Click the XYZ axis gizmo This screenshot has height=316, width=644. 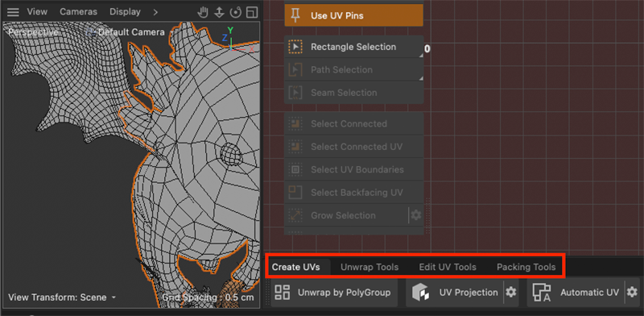[237, 39]
